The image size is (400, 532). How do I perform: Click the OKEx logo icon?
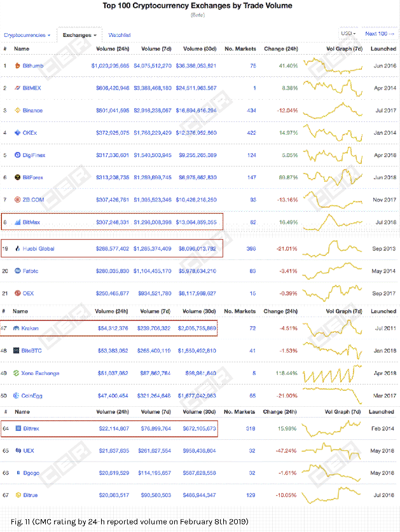point(17,133)
